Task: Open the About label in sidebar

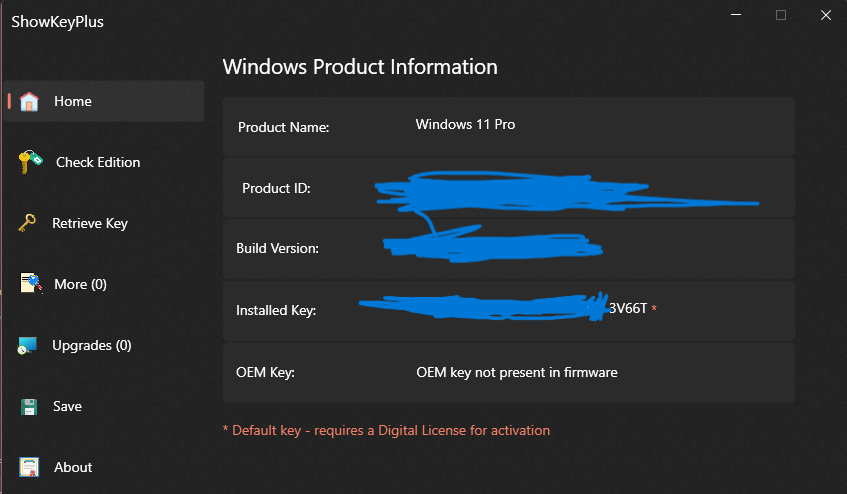Action: coord(73,468)
